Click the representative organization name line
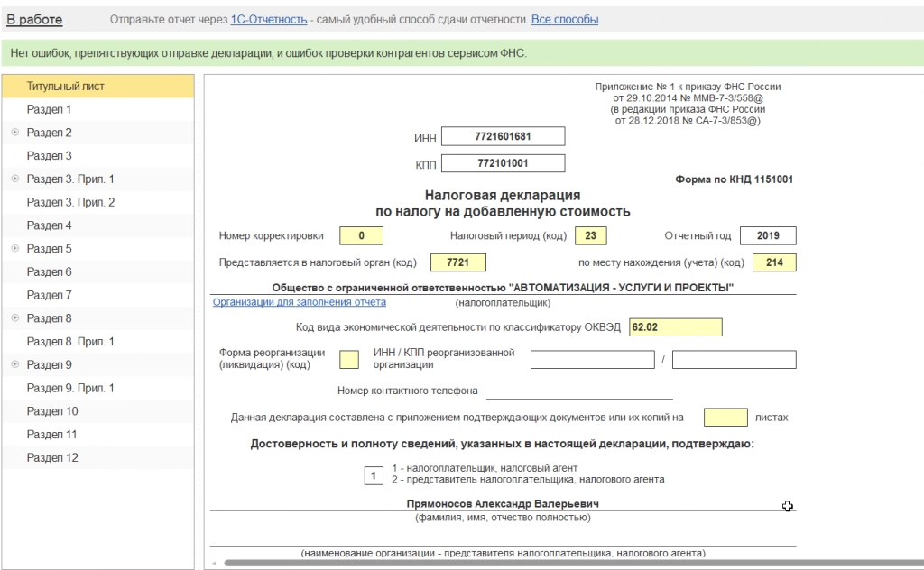Image resolution: width=924 pixels, height=570 pixels. click(x=503, y=537)
